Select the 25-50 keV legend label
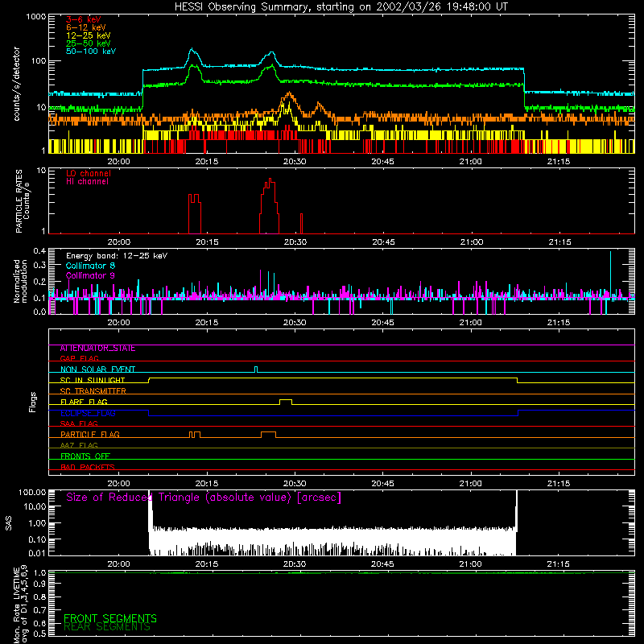 (x=89, y=43)
